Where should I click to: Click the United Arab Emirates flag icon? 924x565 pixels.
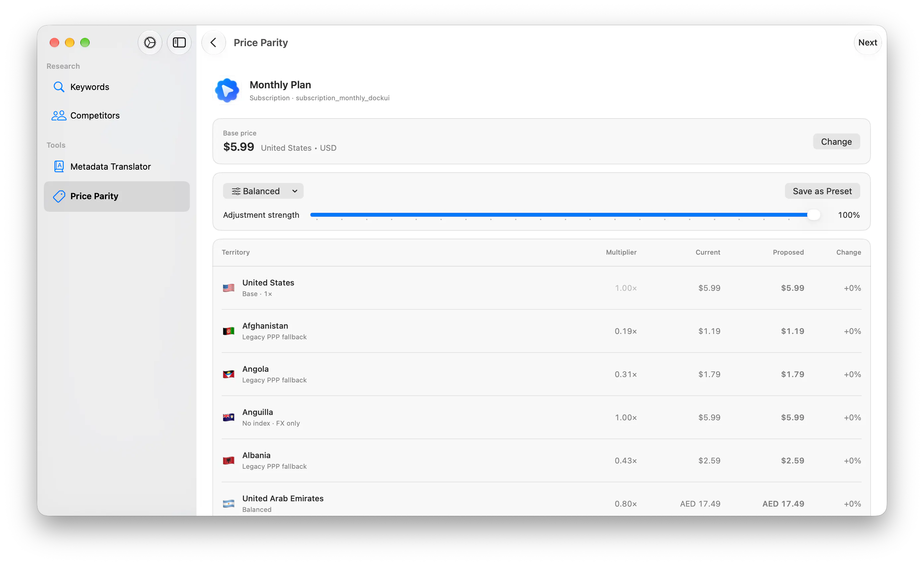pyautogui.click(x=228, y=504)
